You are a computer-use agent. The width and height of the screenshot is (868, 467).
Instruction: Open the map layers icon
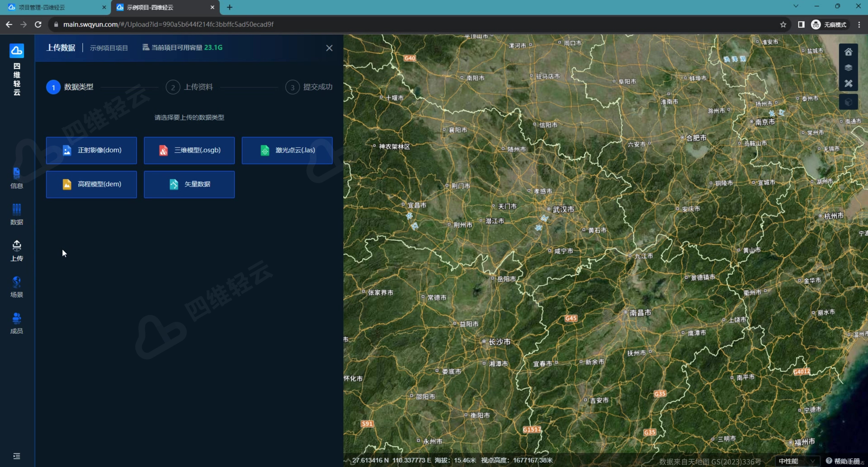848,67
